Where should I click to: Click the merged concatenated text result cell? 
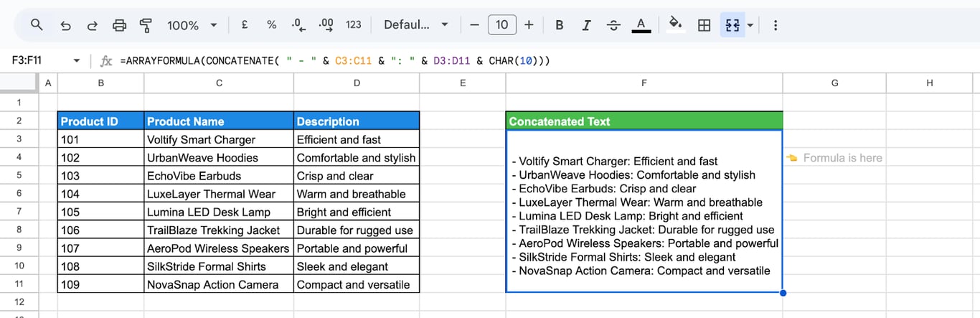point(644,212)
